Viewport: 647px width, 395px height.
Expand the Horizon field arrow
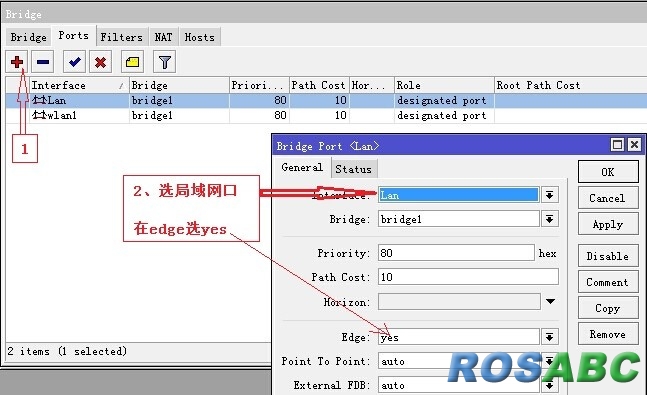[550, 301]
